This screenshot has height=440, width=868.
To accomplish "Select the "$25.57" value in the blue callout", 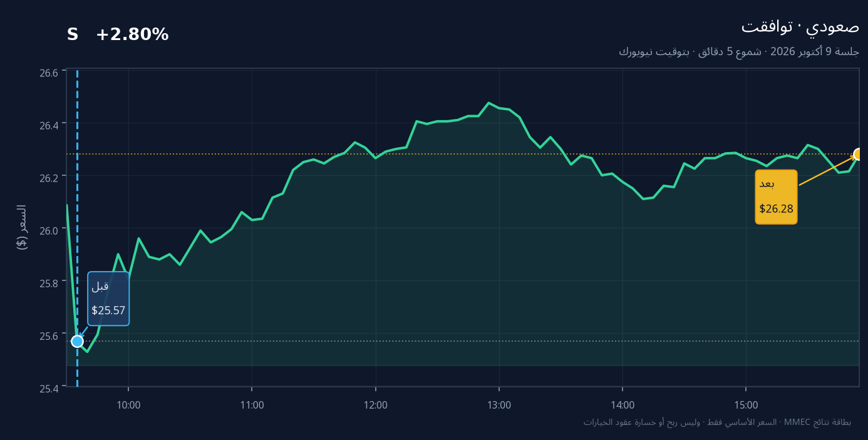I will click(108, 310).
